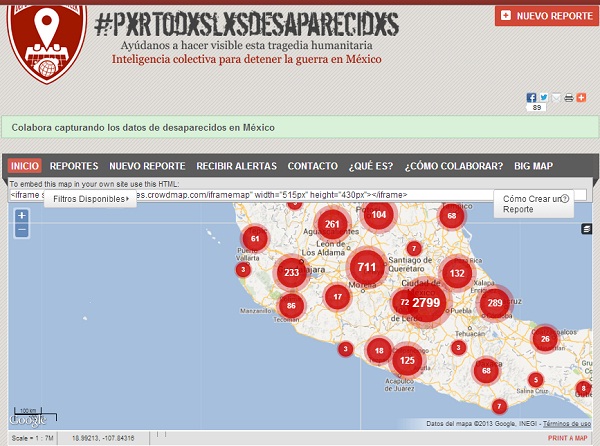
Task: Click the 18 cluster marker
Action: click(x=379, y=350)
